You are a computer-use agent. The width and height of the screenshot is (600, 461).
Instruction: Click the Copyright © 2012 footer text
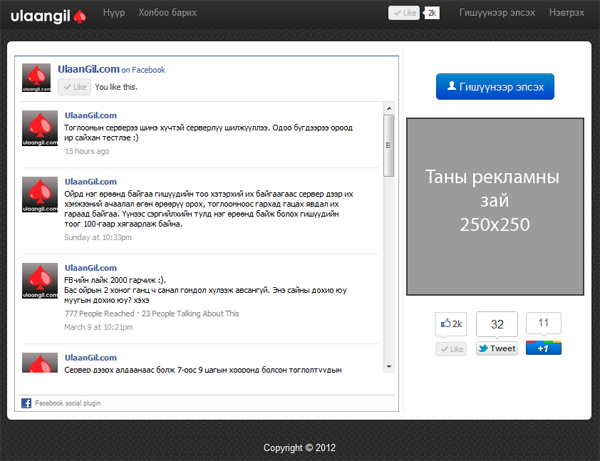tap(299, 448)
